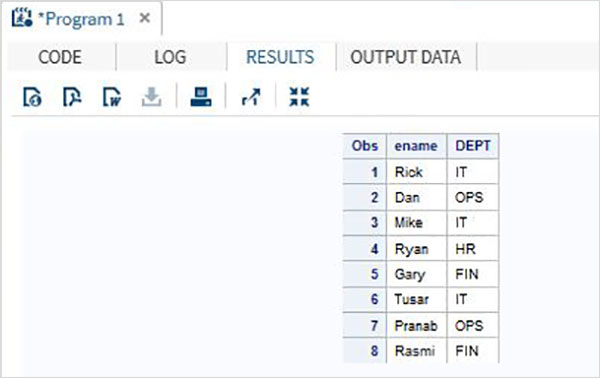
Task: Switch to the CODE tab
Action: pyautogui.click(x=60, y=57)
